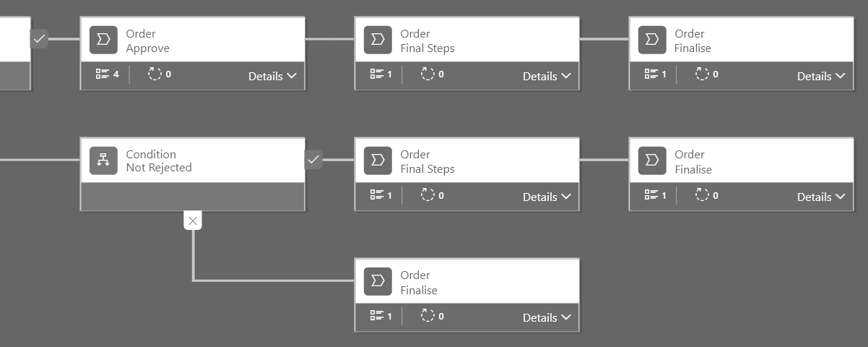868x347 pixels.
Task: Click workflow icon in Final Steps stage after condition
Action: coord(428,195)
